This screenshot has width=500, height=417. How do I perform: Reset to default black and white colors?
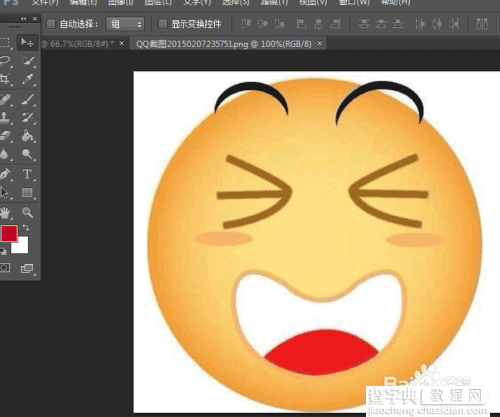click(x=3, y=252)
